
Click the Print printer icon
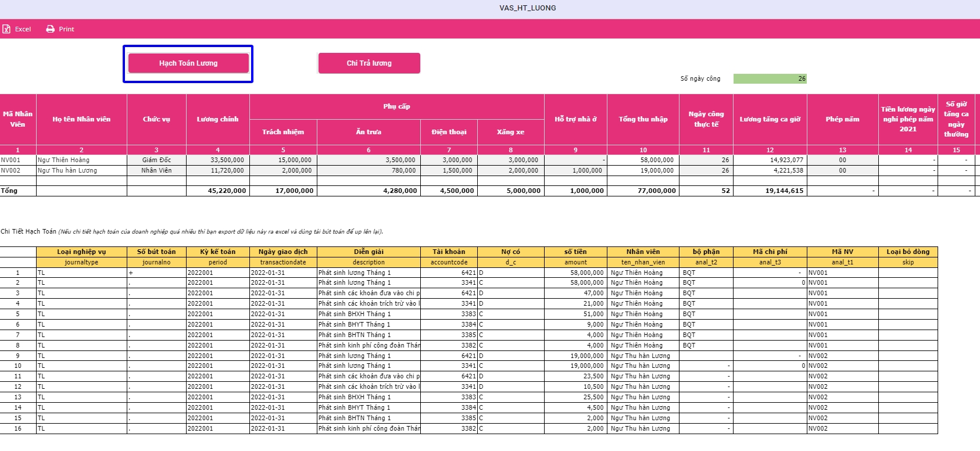pyautogui.click(x=51, y=29)
